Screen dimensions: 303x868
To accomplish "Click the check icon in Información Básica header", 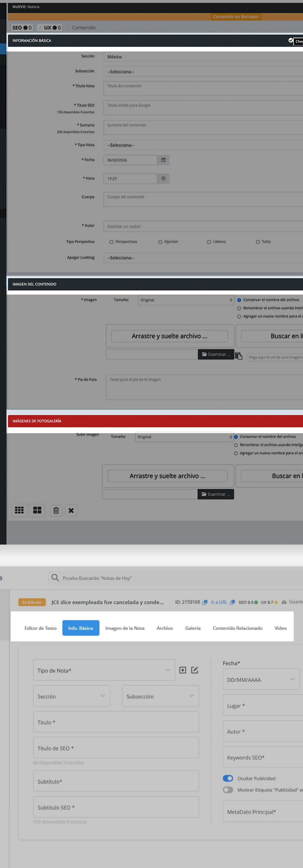I will point(291,40).
